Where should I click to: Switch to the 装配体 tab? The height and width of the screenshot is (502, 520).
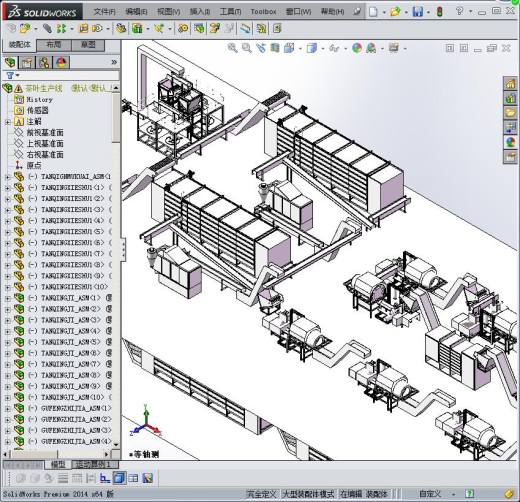(19, 45)
